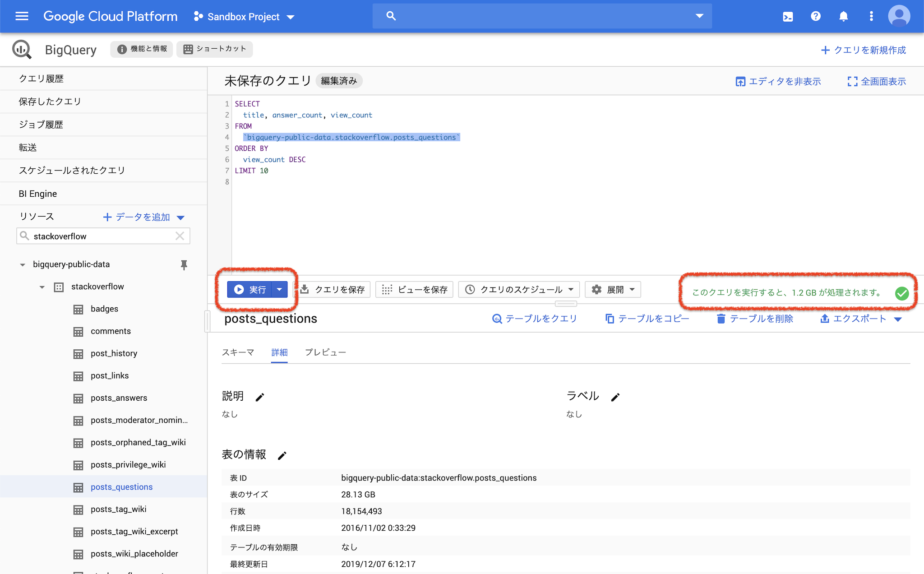Open the Run button dropdown arrow

pyautogui.click(x=280, y=289)
